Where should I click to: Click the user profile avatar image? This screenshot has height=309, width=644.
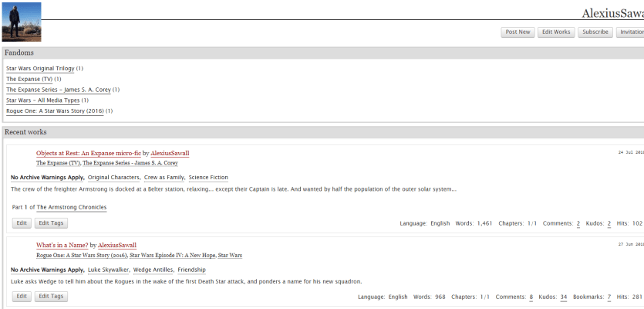pyautogui.click(x=22, y=22)
